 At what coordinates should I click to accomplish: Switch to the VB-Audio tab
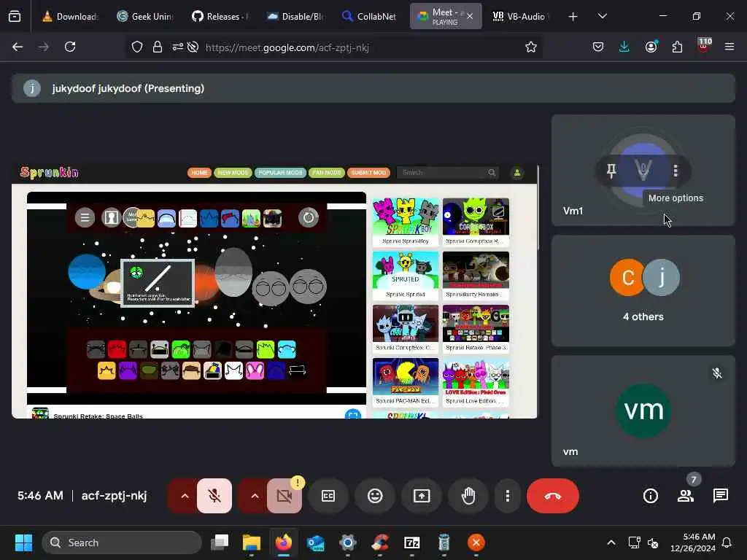[x=521, y=16]
